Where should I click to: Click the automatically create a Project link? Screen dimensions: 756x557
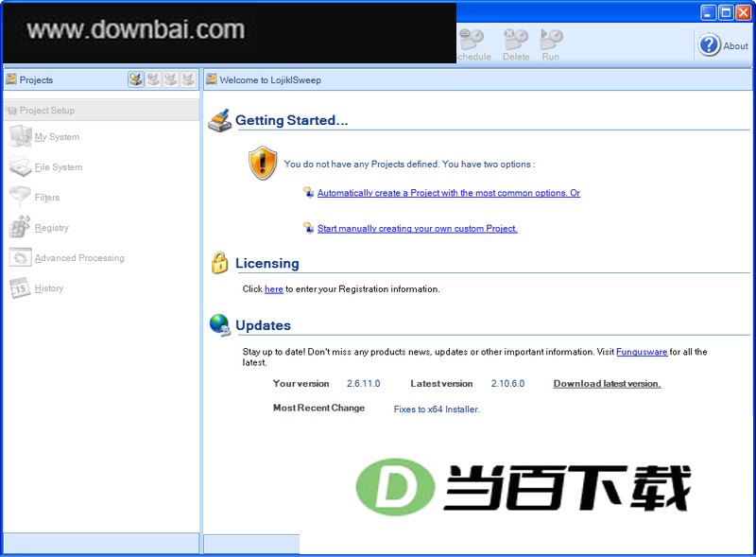coord(448,193)
